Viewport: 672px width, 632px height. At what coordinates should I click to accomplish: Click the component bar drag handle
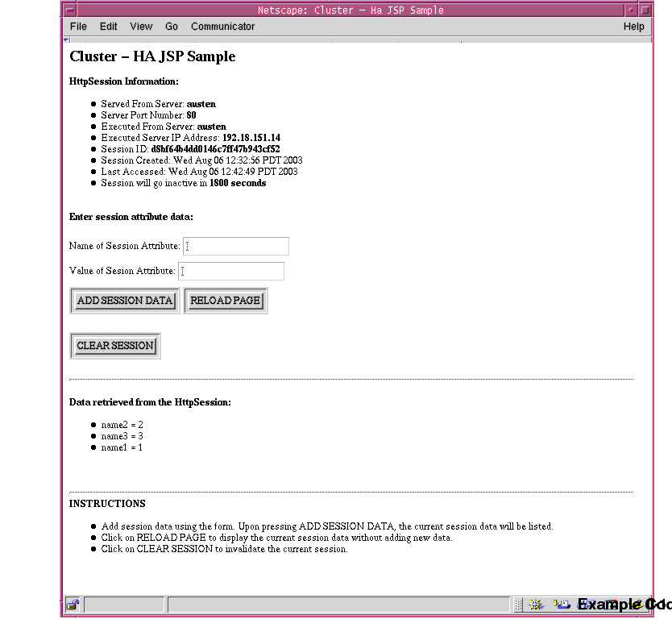[x=518, y=605]
